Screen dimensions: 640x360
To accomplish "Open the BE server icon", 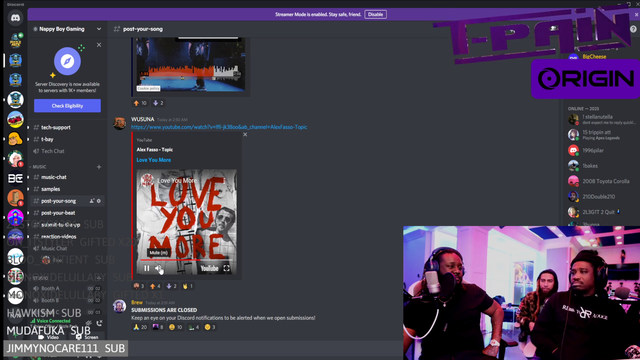I will coord(16,178).
